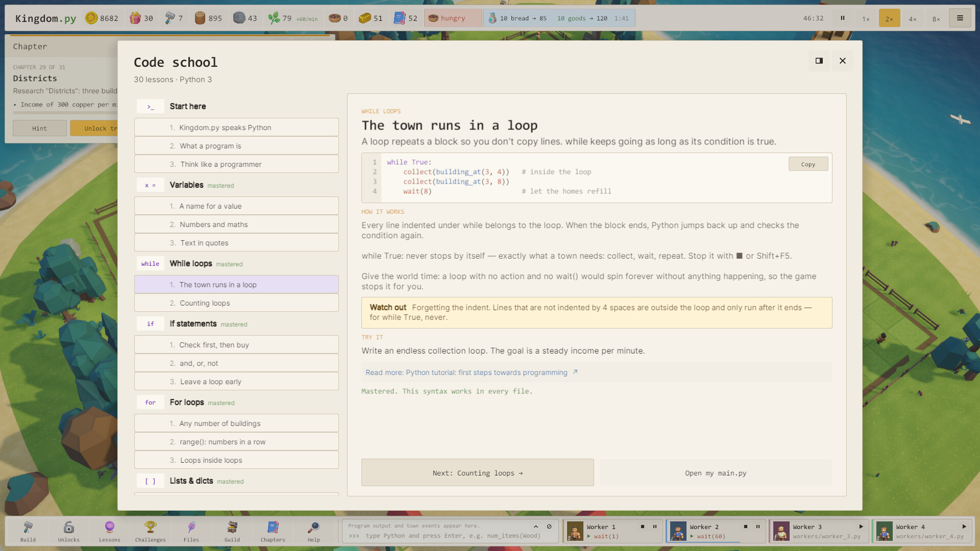This screenshot has width=980, height=551.
Task: Pause the game timer
Action: pos(843,18)
